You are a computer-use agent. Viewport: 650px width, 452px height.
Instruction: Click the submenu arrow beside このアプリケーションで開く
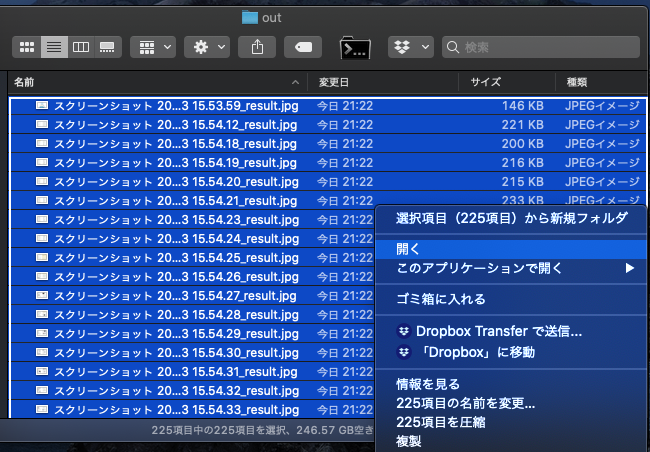pyautogui.click(x=630, y=268)
